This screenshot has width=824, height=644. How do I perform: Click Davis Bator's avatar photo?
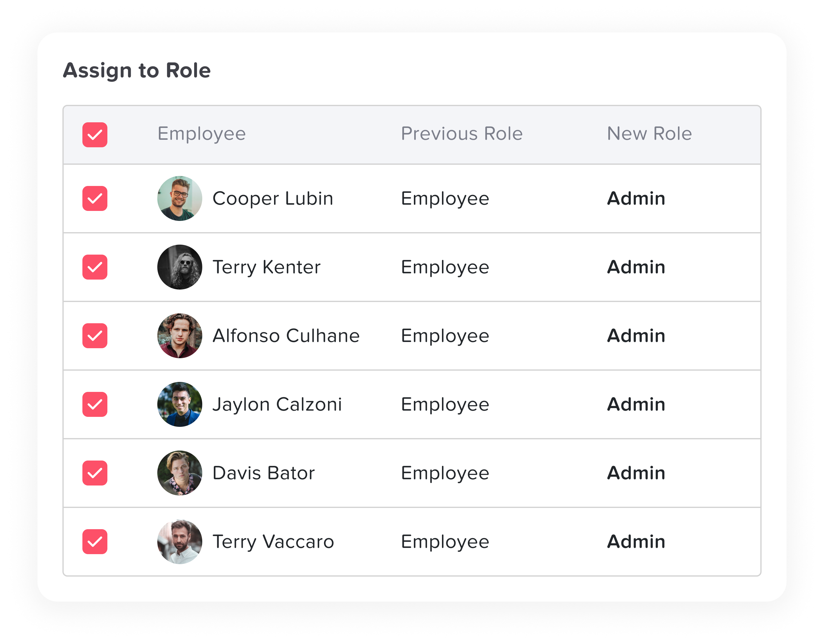tap(179, 473)
